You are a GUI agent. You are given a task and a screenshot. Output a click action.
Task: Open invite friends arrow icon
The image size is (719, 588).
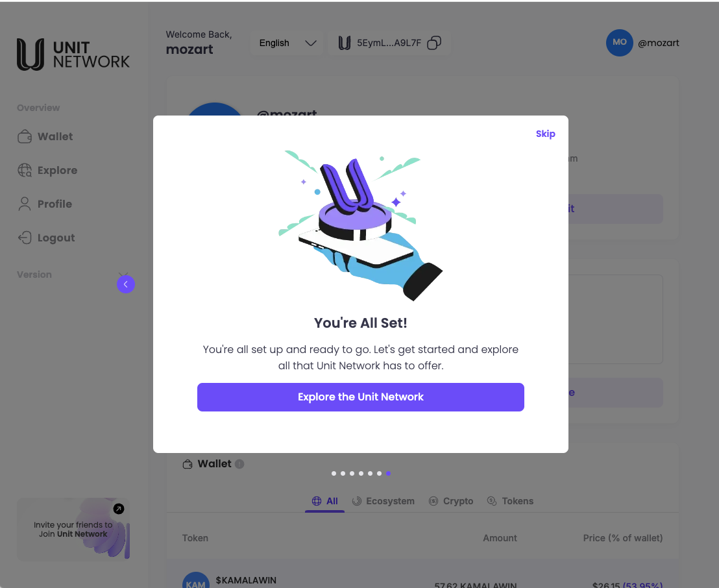point(119,509)
